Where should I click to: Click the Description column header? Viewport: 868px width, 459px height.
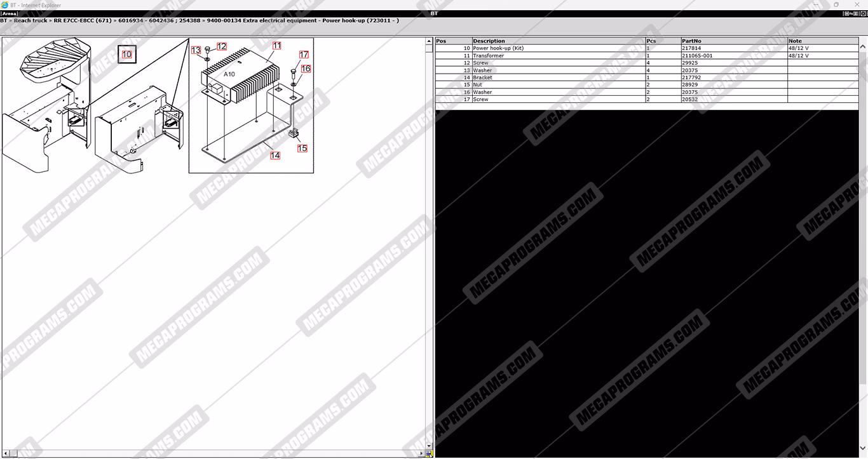click(489, 41)
